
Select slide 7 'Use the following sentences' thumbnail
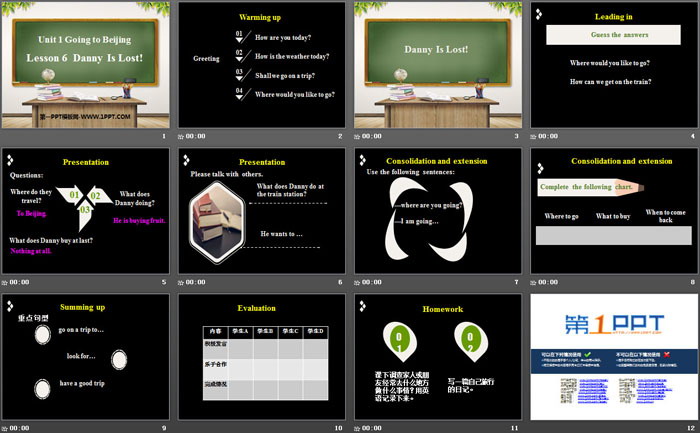pos(438,211)
